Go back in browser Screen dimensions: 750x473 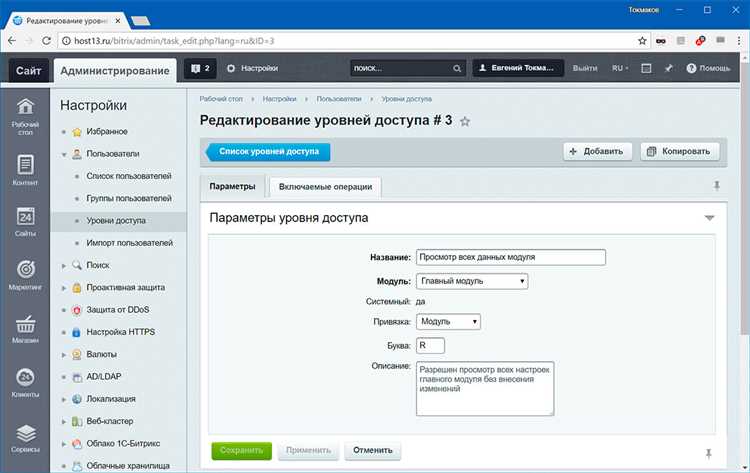[x=12, y=41]
